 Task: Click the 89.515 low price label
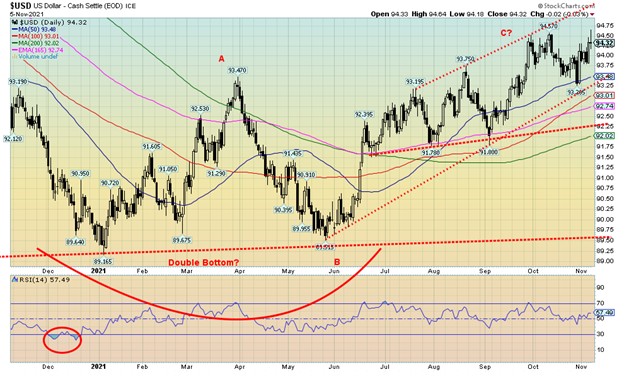(325, 247)
